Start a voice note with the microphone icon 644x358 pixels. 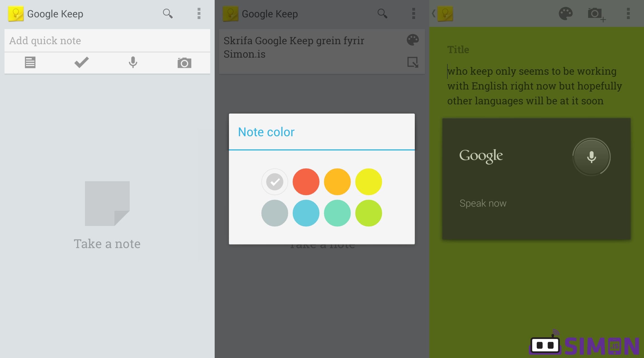click(132, 63)
